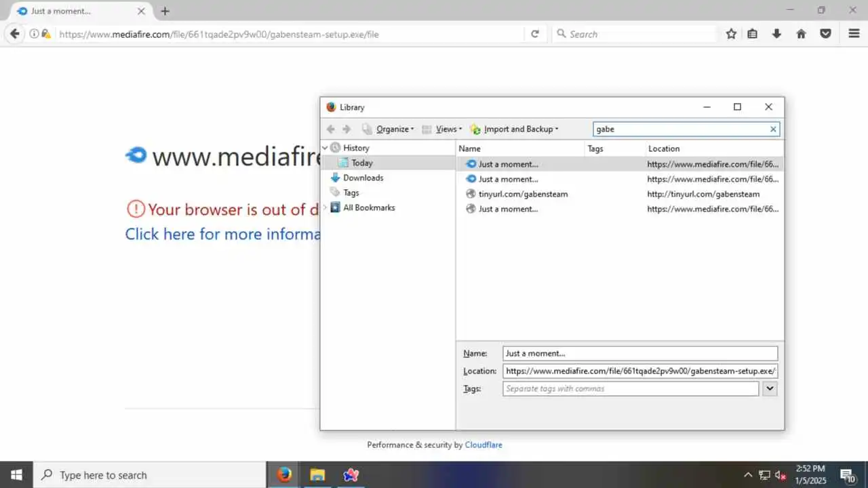Click the Library forward arrow
868x488 pixels.
point(347,129)
